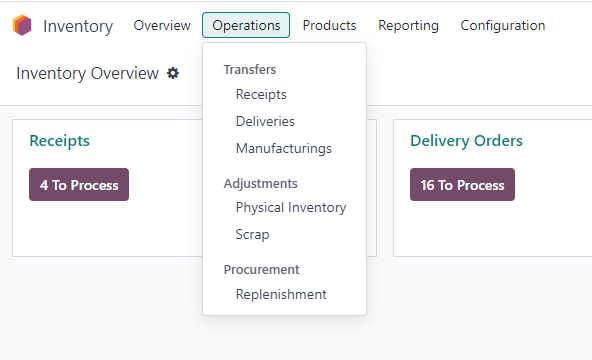Open the Scrap adjustments entry
The image size is (592, 360).
(x=252, y=234)
